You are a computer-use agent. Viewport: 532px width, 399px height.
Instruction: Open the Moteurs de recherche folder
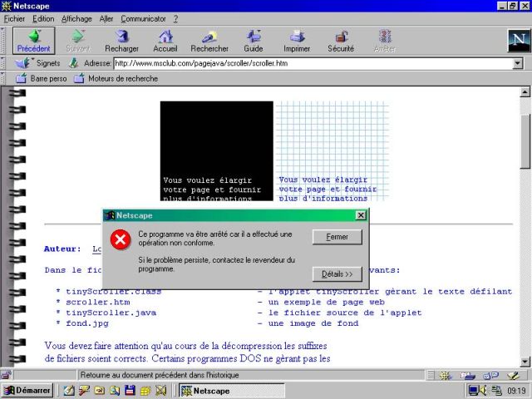[x=116, y=79]
